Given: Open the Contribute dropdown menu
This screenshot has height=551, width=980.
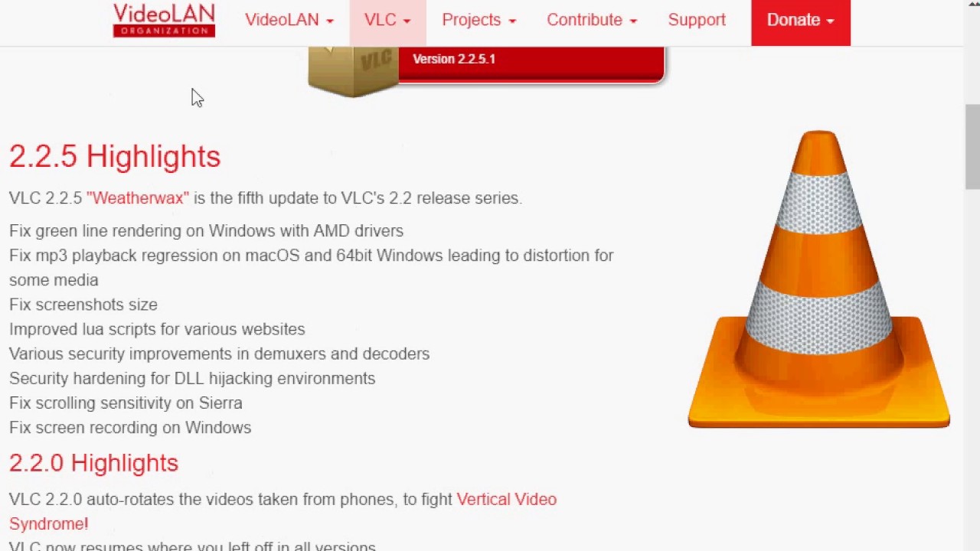Looking at the screenshot, I should (x=592, y=20).
